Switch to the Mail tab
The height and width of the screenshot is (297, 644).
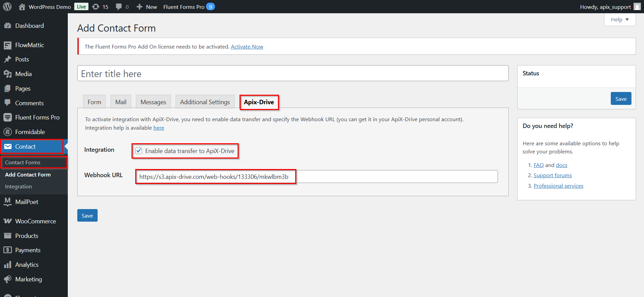[x=121, y=102]
